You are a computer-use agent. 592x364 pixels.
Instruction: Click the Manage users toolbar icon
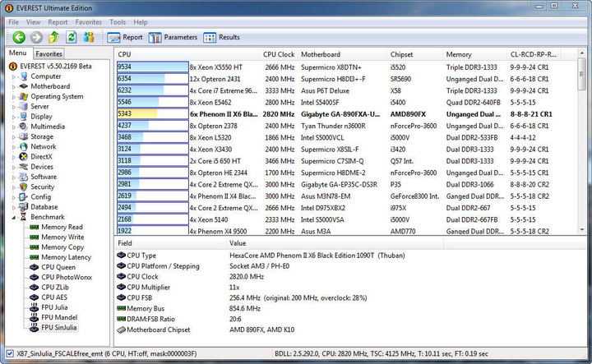[89, 37]
